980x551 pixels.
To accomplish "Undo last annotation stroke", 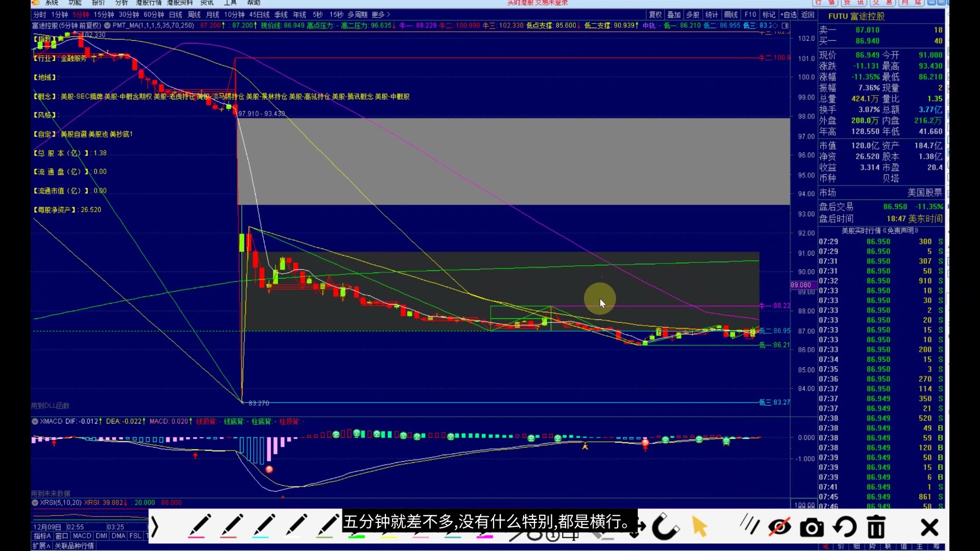I will click(x=844, y=527).
